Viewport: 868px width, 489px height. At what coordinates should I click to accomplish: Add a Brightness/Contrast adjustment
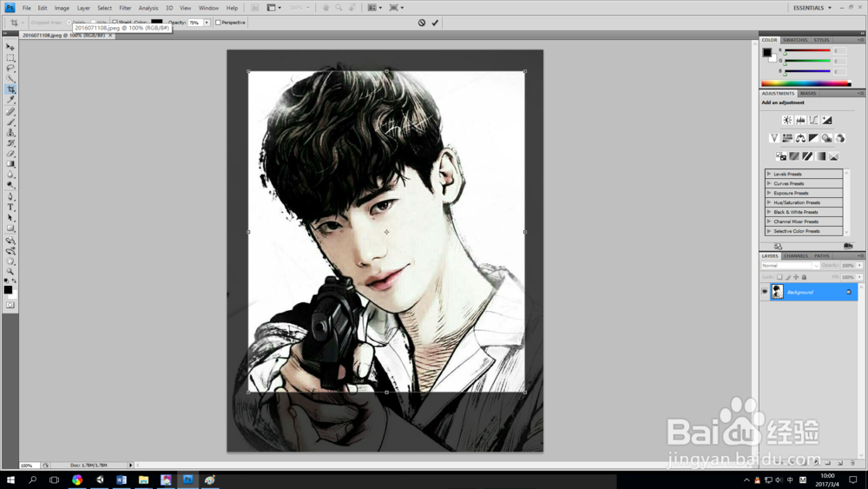(787, 120)
